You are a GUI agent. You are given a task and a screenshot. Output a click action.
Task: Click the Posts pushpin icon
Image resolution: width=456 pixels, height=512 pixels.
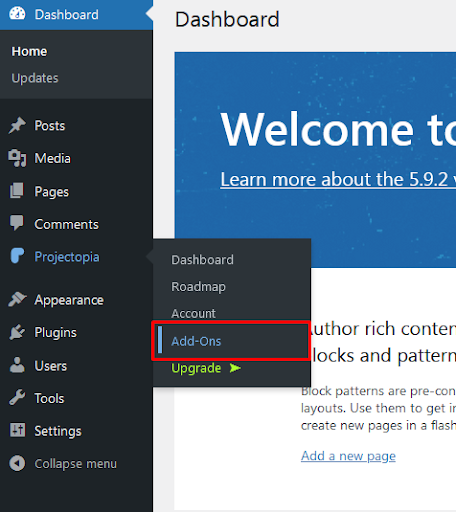click(x=17, y=126)
